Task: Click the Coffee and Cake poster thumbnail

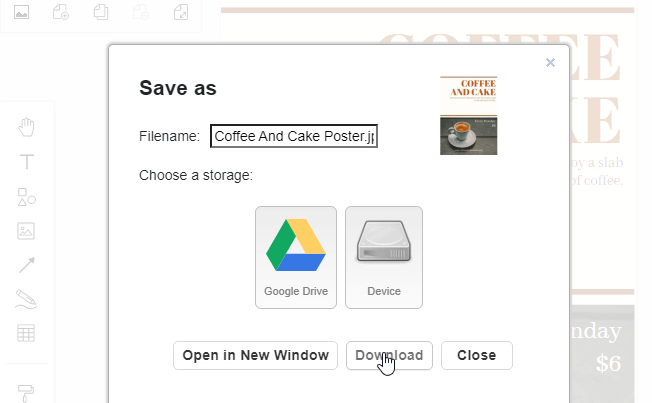Action: [468, 115]
